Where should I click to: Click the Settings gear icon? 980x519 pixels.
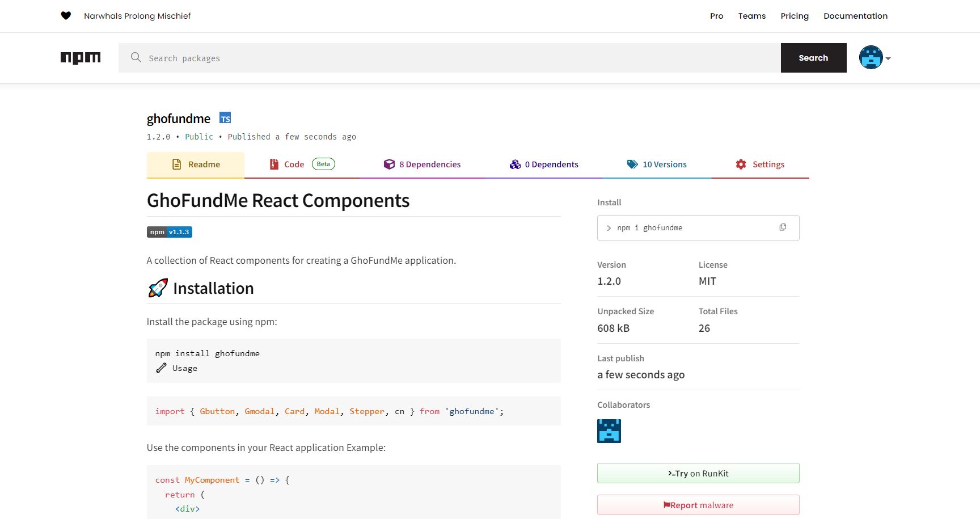pyautogui.click(x=741, y=164)
